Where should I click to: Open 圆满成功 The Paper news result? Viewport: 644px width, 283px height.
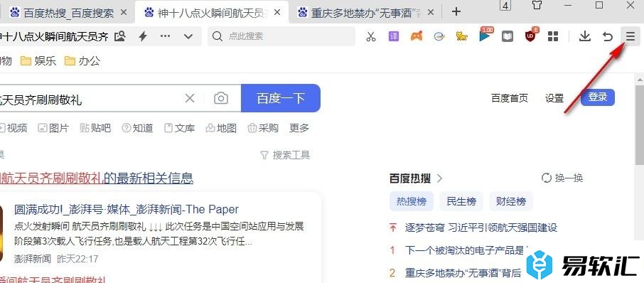(x=126, y=210)
